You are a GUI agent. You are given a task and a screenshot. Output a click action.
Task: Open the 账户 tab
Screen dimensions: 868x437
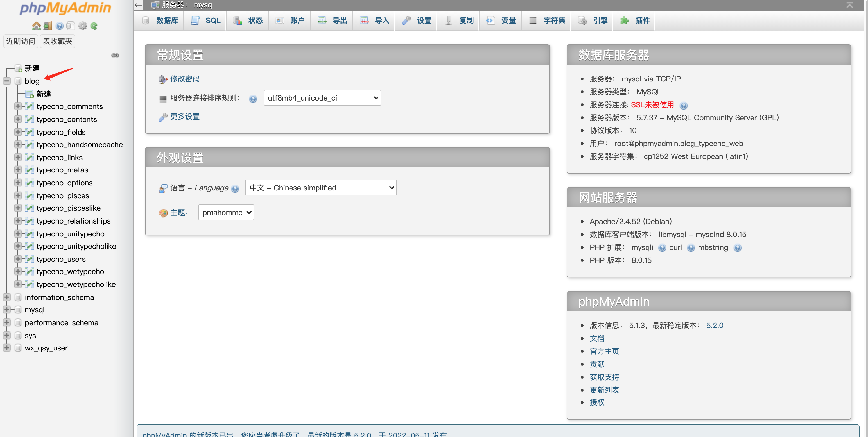point(290,21)
